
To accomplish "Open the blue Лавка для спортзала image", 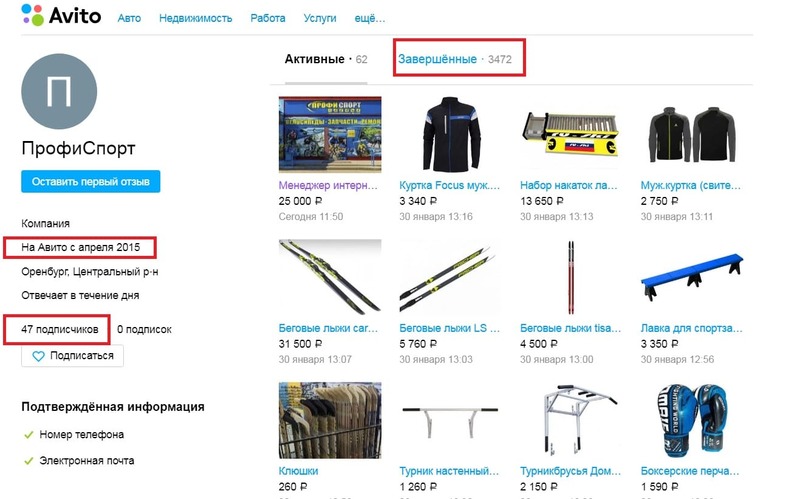I will [x=692, y=277].
